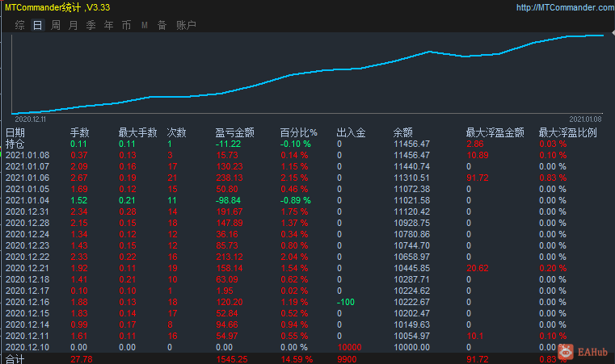Click the 合计 totals row label
Screen dimensions: 615x364
(x=15, y=359)
